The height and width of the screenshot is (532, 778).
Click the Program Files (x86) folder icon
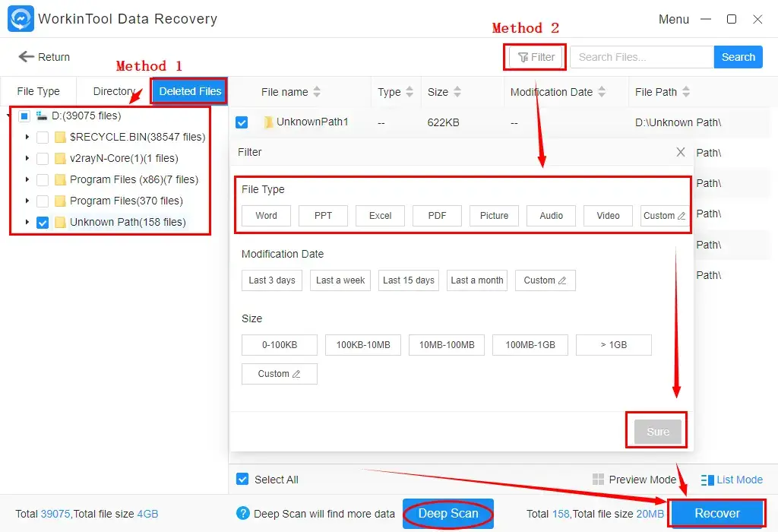click(60, 179)
